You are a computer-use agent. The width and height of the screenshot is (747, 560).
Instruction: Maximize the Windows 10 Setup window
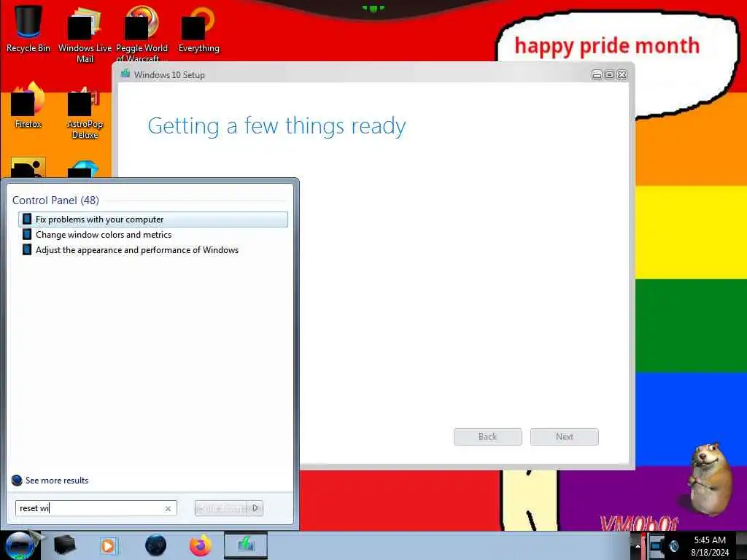point(609,75)
